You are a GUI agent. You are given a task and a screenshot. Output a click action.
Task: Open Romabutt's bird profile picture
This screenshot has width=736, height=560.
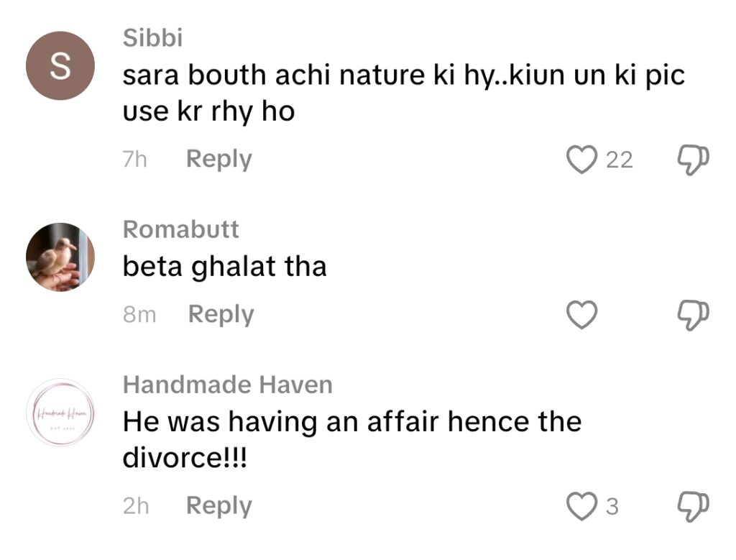60,257
